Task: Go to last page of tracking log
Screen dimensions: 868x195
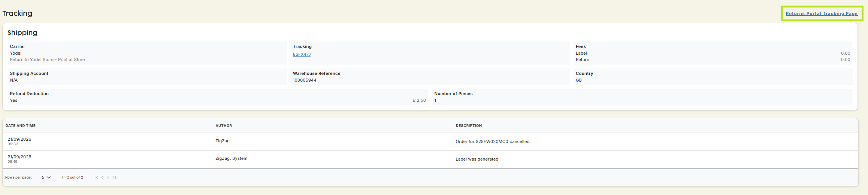Action: 114,177
